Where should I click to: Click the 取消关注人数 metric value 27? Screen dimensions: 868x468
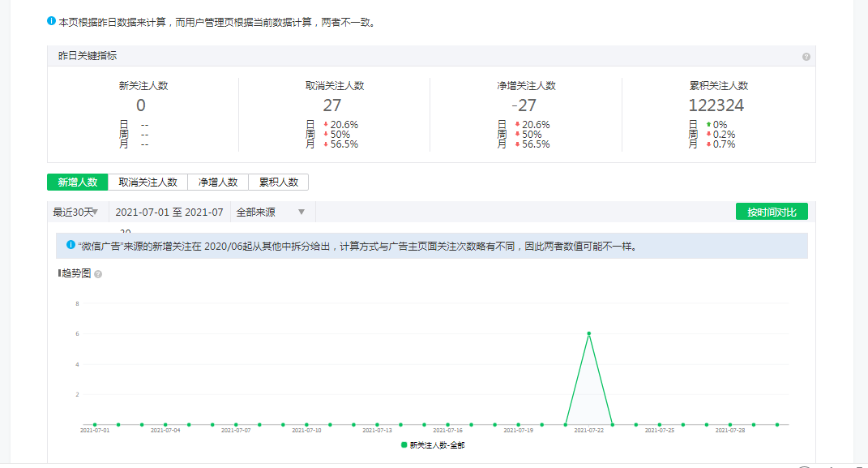[x=332, y=105]
